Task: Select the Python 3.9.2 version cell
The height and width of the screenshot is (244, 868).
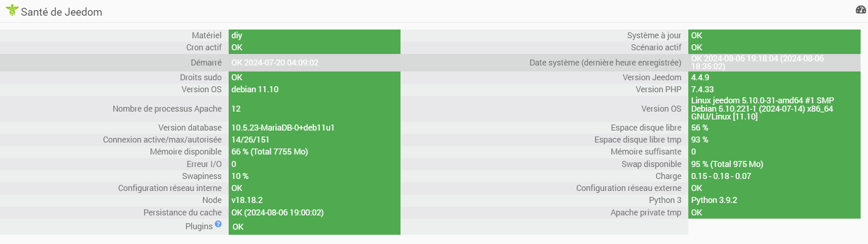Action: (774, 200)
